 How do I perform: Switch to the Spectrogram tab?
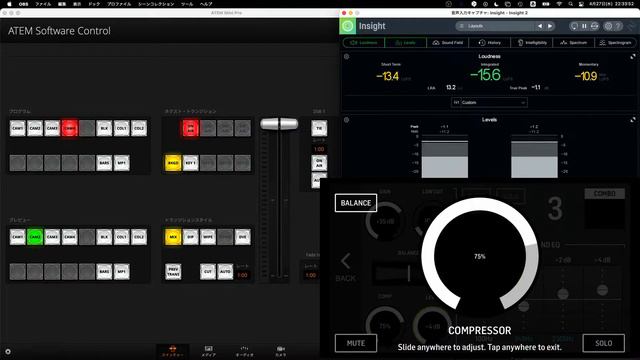coord(615,42)
